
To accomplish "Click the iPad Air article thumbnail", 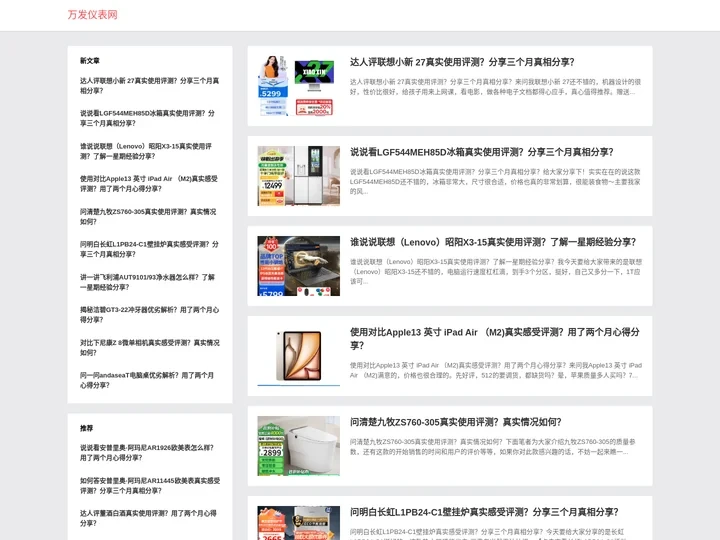I will 298,356.
